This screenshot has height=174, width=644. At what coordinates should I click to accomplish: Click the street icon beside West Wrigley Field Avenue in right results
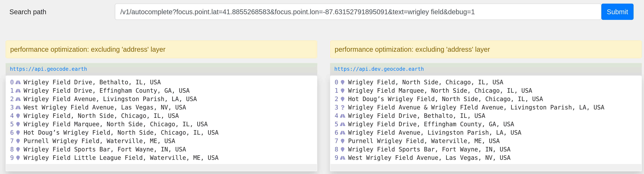tap(343, 158)
